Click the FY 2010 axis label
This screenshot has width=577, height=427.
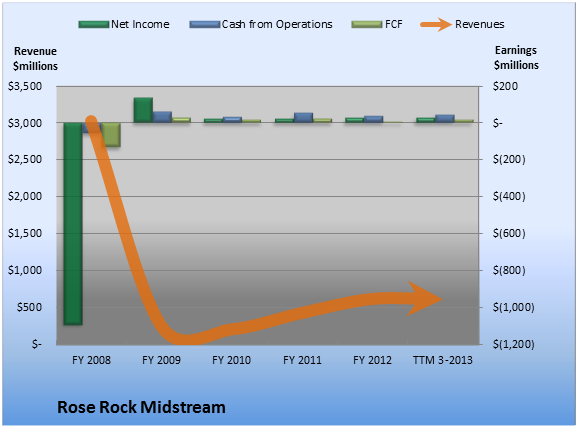click(x=231, y=360)
